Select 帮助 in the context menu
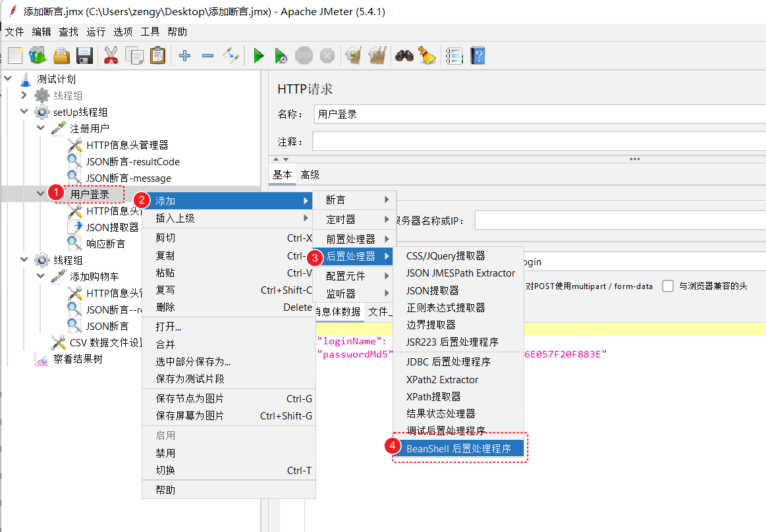The width and height of the screenshot is (766, 532). 229,490
